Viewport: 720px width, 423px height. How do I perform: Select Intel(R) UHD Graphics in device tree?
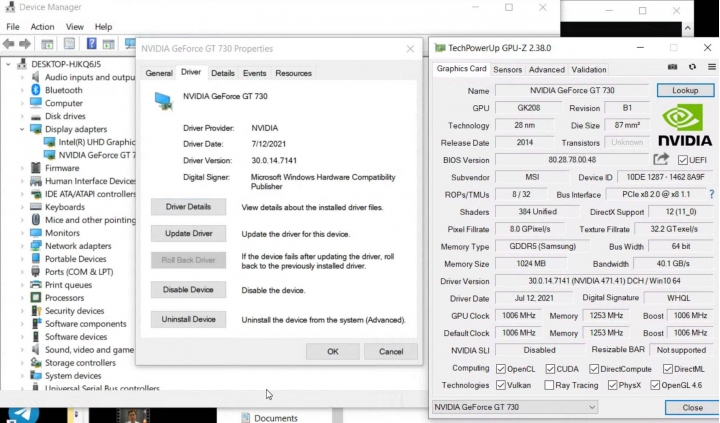coord(96,142)
